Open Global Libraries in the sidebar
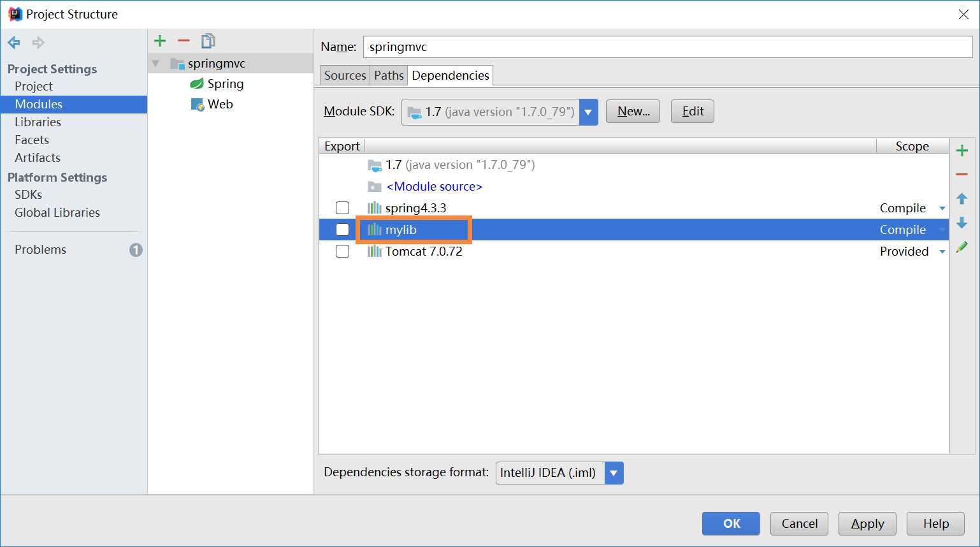 [x=57, y=212]
